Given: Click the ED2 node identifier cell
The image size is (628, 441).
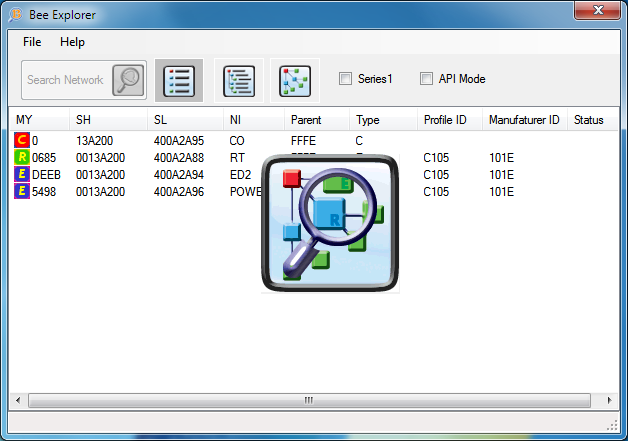Looking at the screenshot, I should point(240,175).
